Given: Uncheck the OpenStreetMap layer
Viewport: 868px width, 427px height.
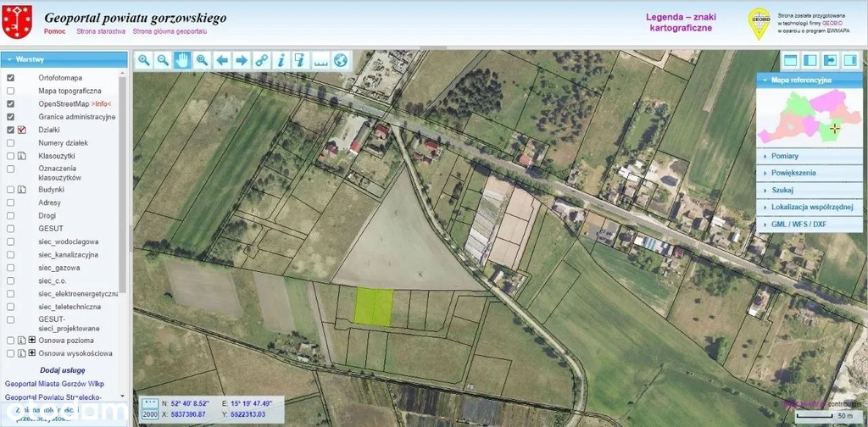Looking at the screenshot, I should tap(10, 104).
